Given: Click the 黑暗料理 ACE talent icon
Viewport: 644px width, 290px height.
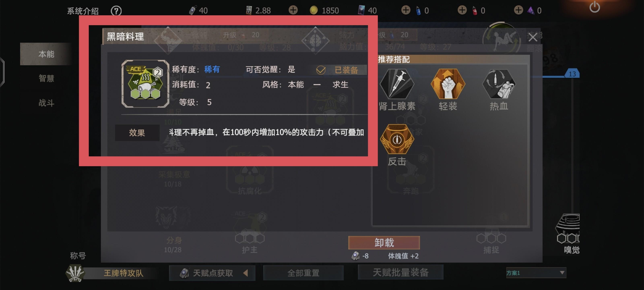Looking at the screenshot, I should tap(145, 84).
